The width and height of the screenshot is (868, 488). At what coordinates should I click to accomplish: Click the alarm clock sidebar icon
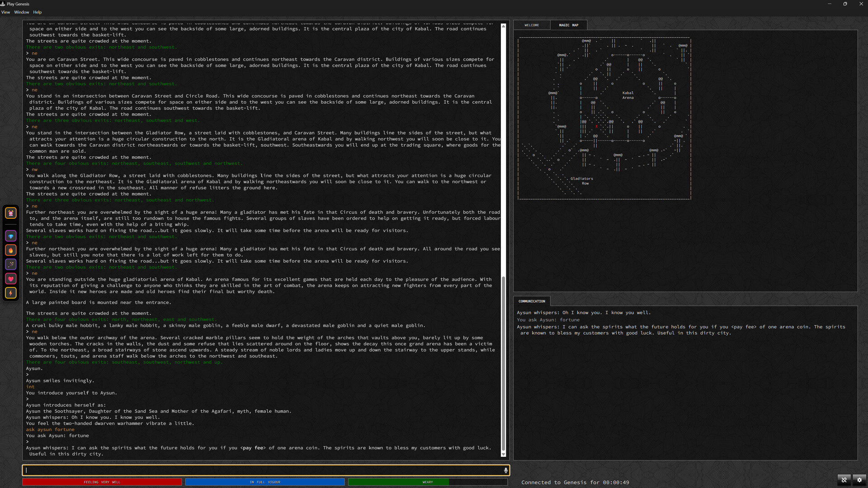[11, 213]
